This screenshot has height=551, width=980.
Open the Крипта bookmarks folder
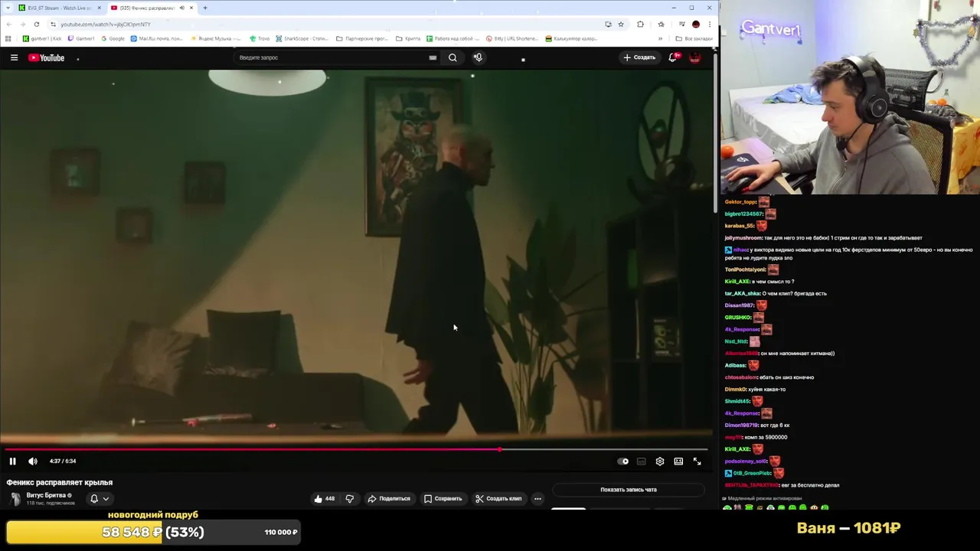[408, 38]
